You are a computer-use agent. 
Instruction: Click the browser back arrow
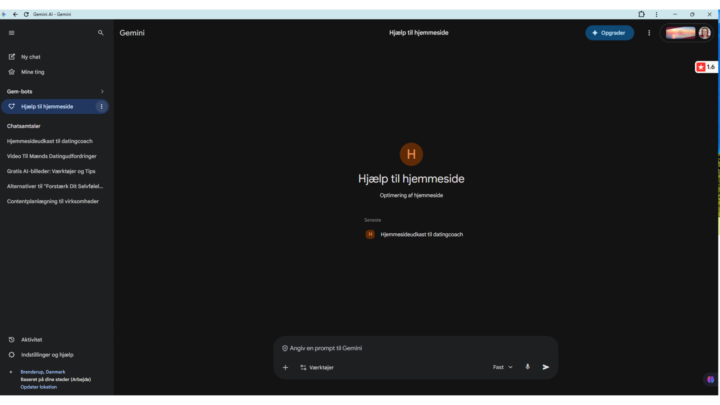pyautogui.click(x=15, y=14)
